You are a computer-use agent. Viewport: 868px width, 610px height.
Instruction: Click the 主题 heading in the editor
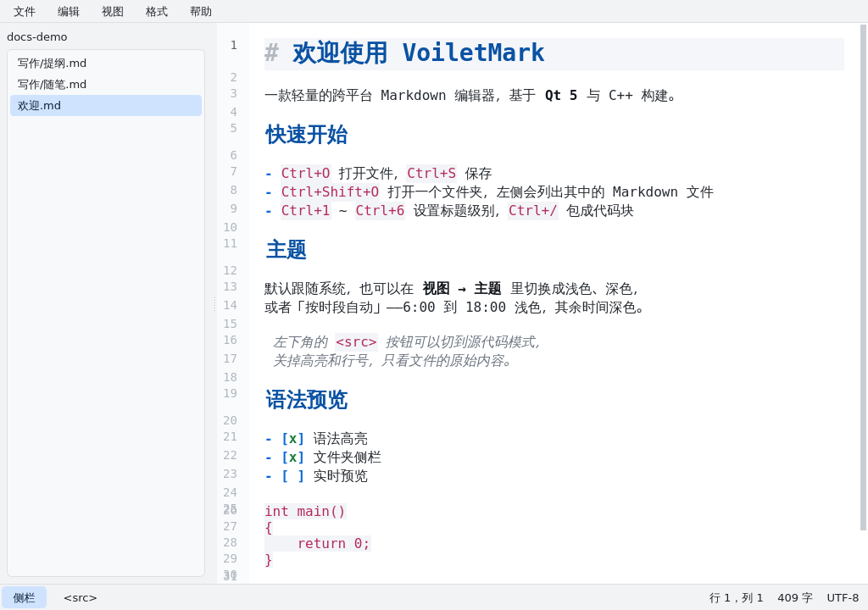click(x=286, y=250)
